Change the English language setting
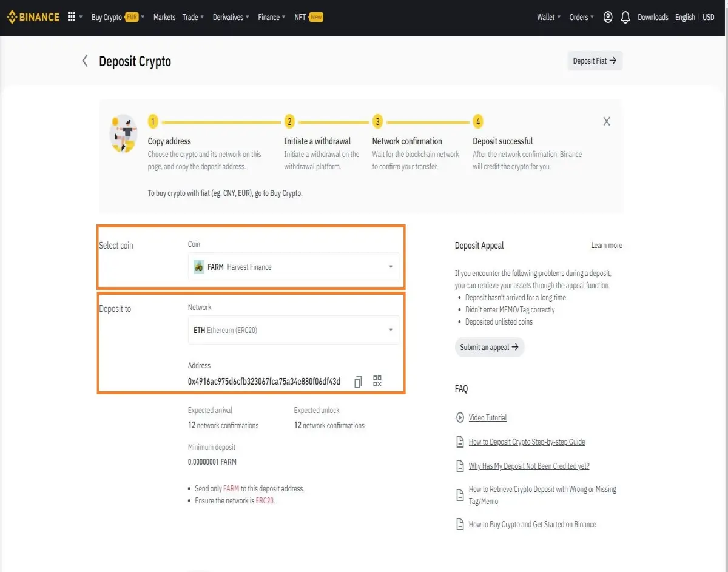Viewport: 728px width, 572px height. click(685, 17)
